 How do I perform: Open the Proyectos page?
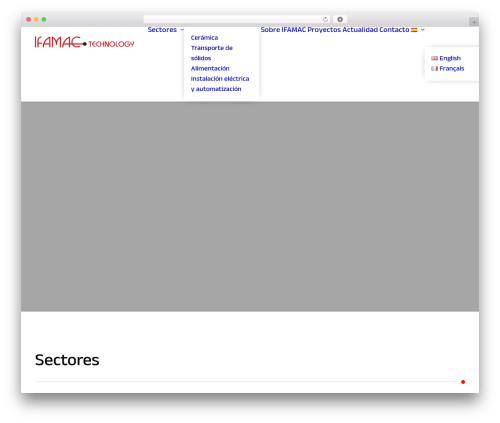click(324, 30)
